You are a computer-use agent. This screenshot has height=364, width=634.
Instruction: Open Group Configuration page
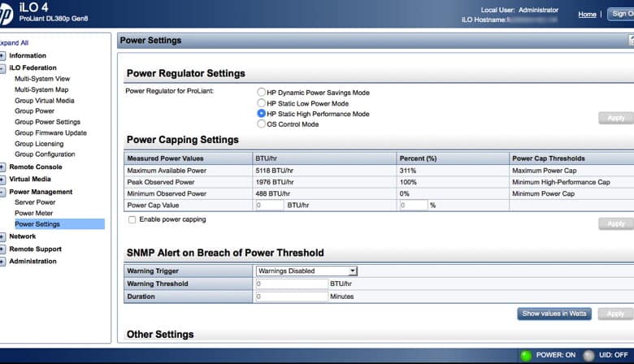(45, 154)
